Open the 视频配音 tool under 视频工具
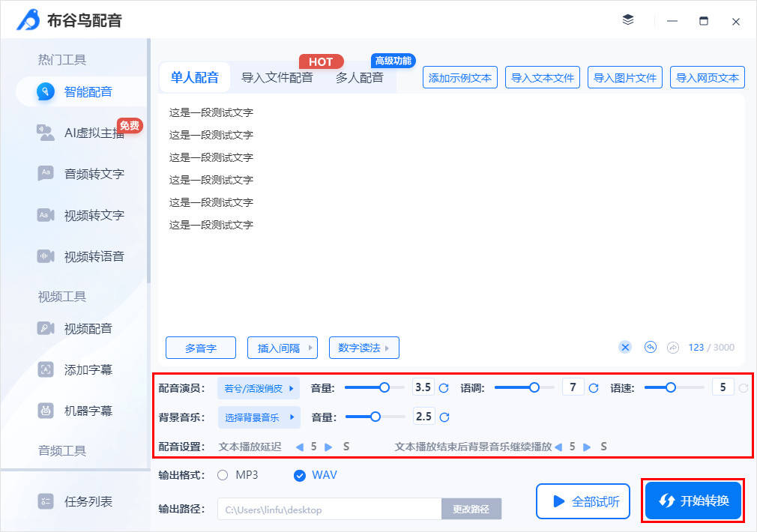 (81, 328)
